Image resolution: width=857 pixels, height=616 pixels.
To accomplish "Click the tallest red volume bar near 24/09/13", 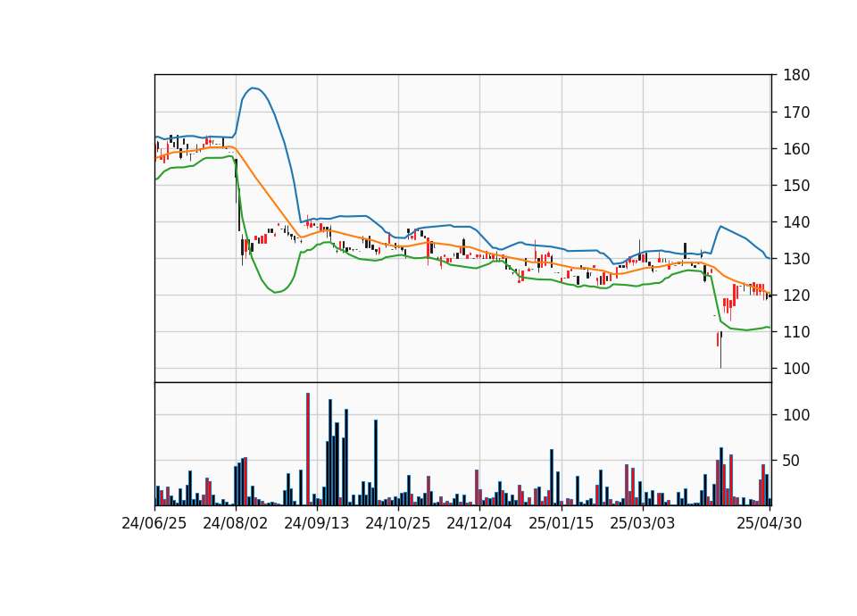I will point(308,449).
